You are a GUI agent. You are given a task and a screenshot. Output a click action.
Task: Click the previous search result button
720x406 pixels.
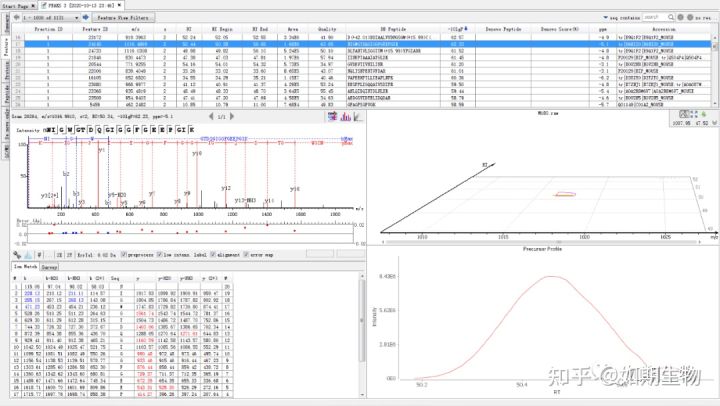point(681,17)
